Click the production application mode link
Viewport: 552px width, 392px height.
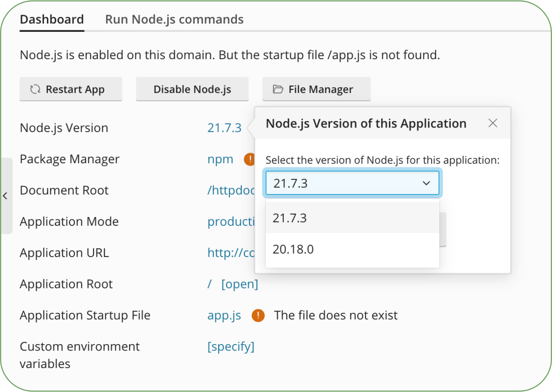tap(231, 221)
